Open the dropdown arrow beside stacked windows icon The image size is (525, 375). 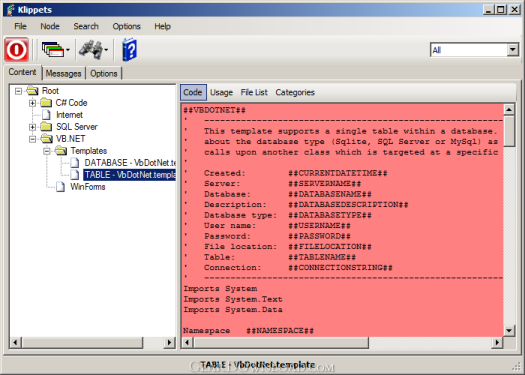click(68, 50)
